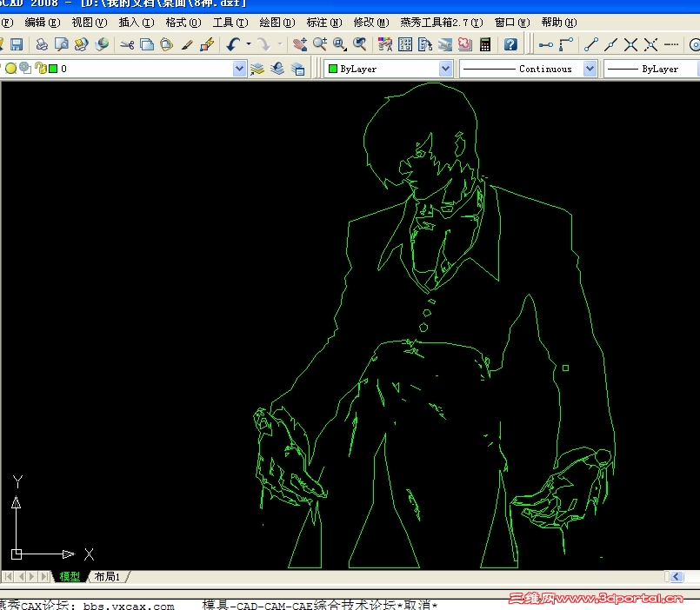Screen dimensions: 700x610
Task: Open the 帮助(H) menu
Action: 559,23
